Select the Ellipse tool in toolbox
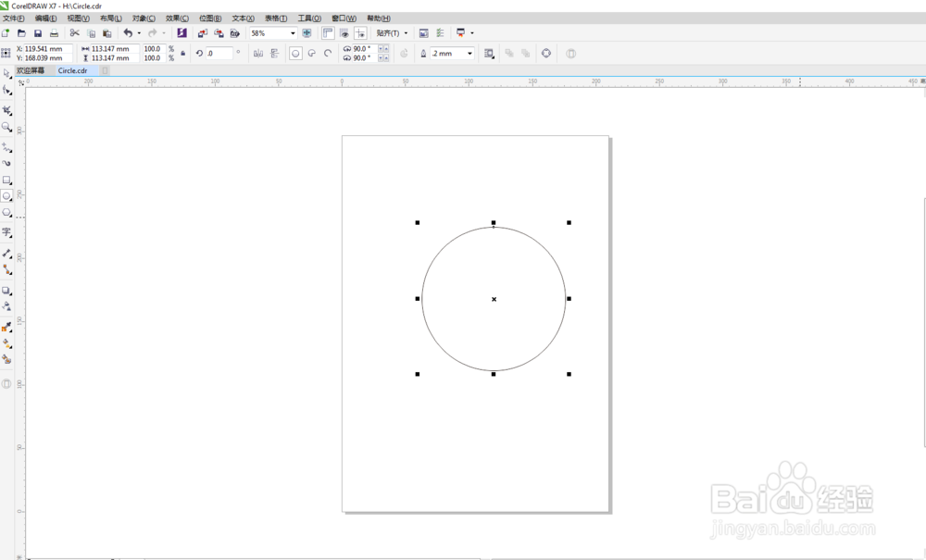926x560 pixels. point(7,196)
